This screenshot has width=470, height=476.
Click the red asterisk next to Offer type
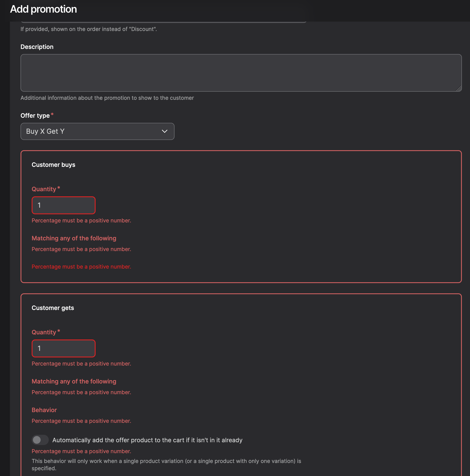pos(52,114)
